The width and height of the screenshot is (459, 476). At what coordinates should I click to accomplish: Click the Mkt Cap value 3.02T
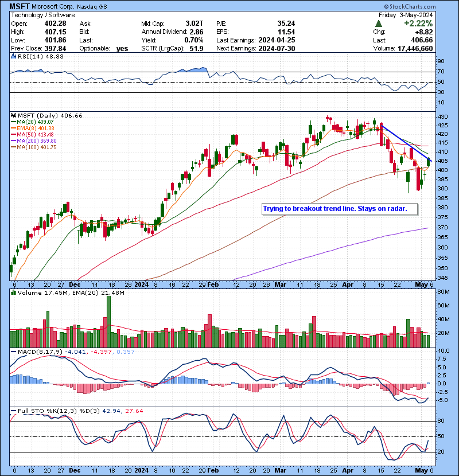[x=195, y=24]
